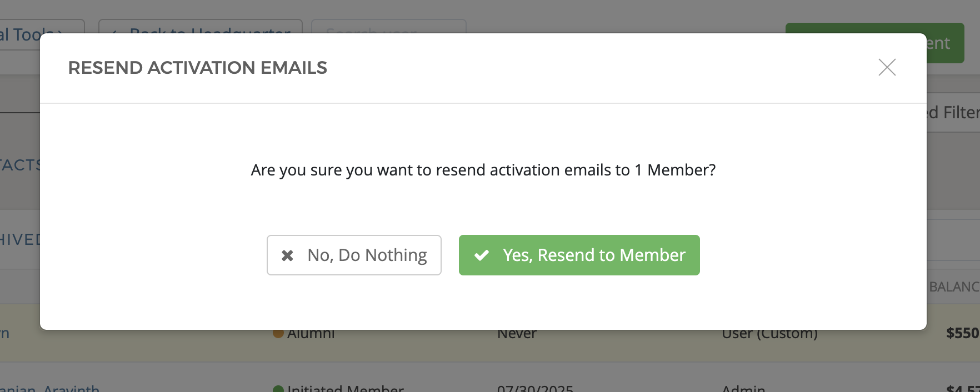The height and width of the screenshot is (392, 980).
Task: Click the X icon beside 'No, Do Nothing'
Action: pos(287,255)
